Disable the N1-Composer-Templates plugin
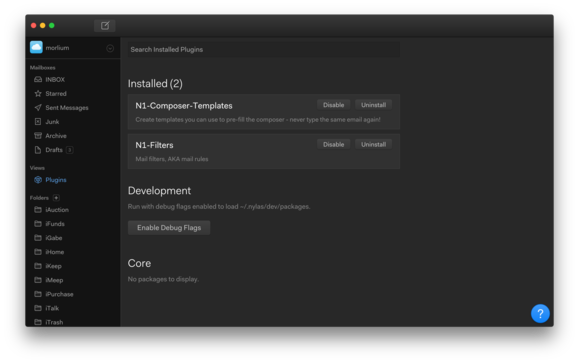Image resolution: width=579 pixels, height=363 pixels. point(333,105)
